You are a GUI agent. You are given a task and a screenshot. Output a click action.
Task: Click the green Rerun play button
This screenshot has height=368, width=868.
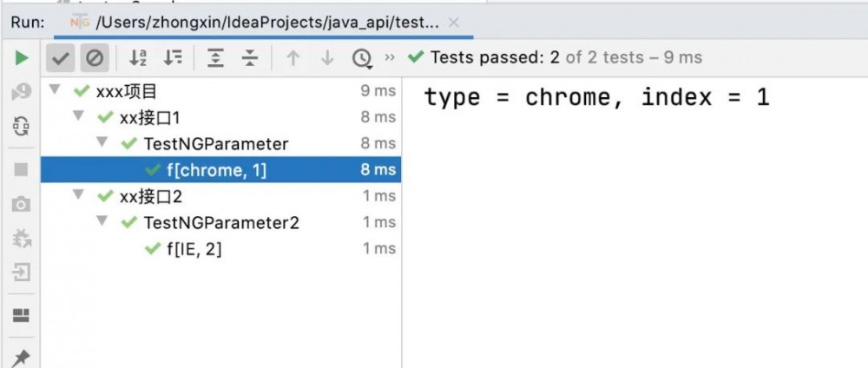pyautogui.click(x=22, y=58)
